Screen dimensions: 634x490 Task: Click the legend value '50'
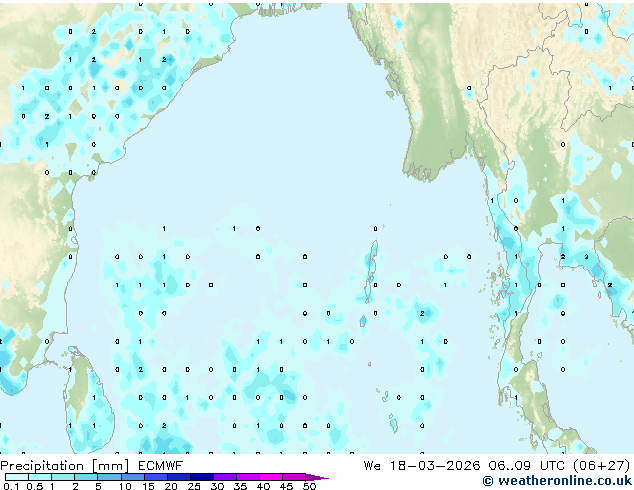(x=309, y=486)
